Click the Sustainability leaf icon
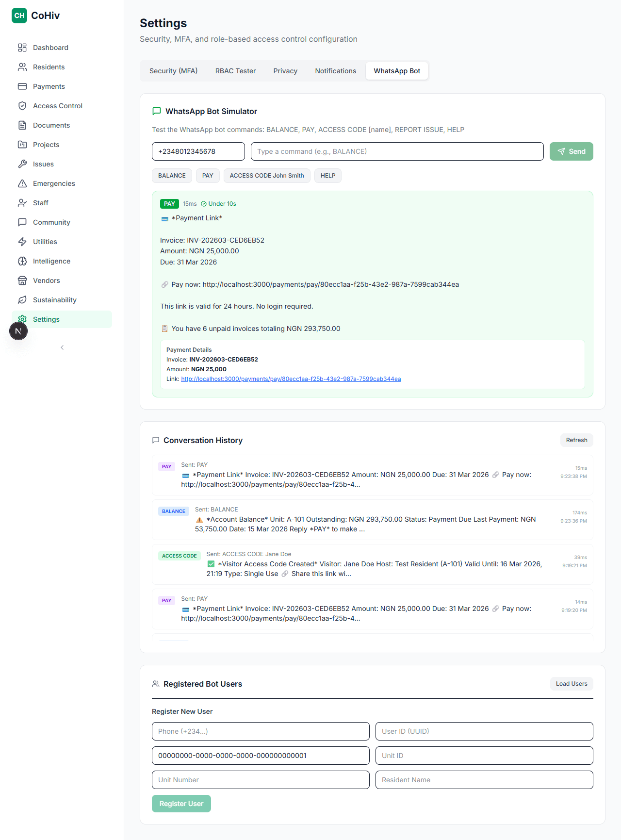The width and height of the screenshot is (621, 840). pos(22,300)
